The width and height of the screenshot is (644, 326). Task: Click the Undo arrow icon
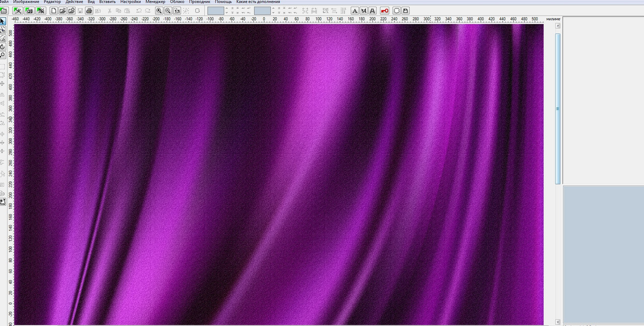(139, 11)
